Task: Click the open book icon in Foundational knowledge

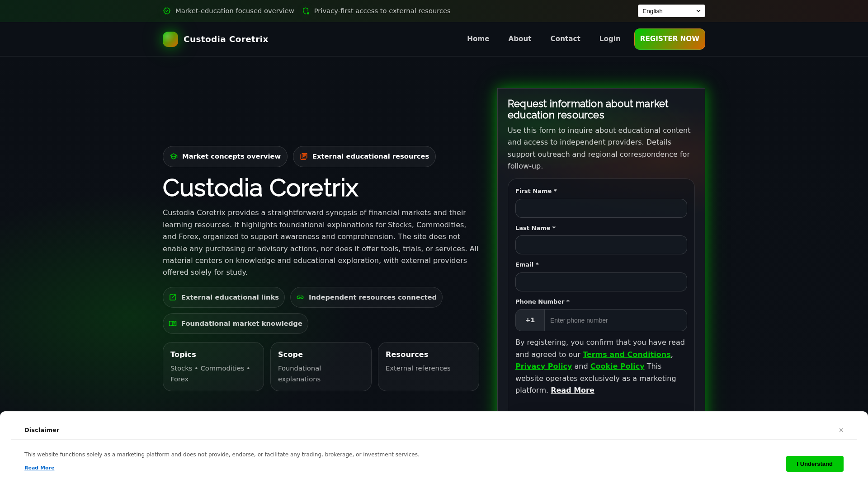Action: click(173, 324)
